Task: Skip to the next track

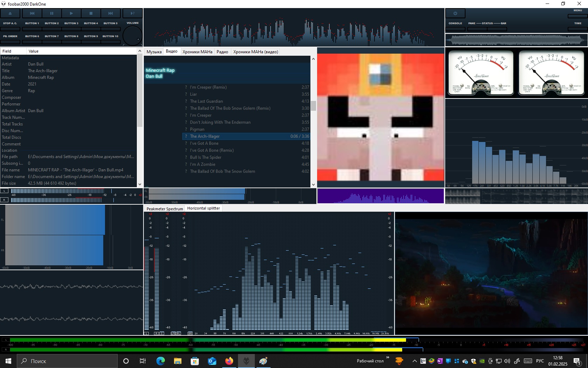Action: tap(111, 13)
